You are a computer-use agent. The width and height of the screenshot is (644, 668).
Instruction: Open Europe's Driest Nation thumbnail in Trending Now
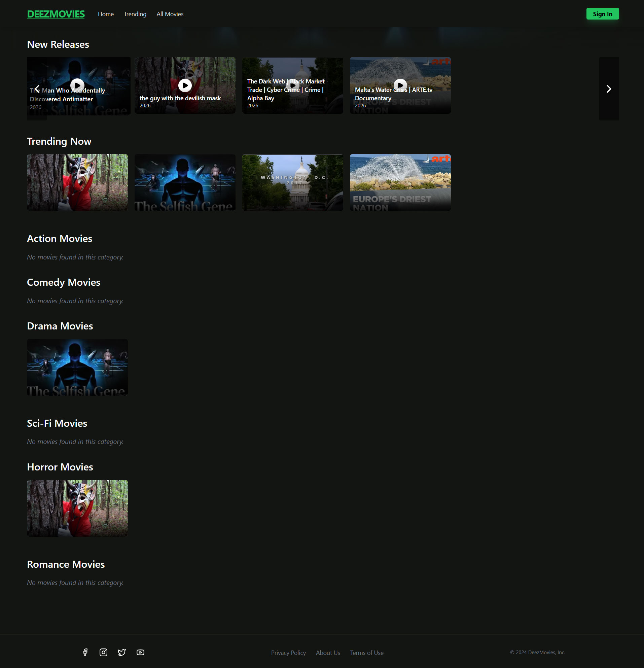[400, 182]
